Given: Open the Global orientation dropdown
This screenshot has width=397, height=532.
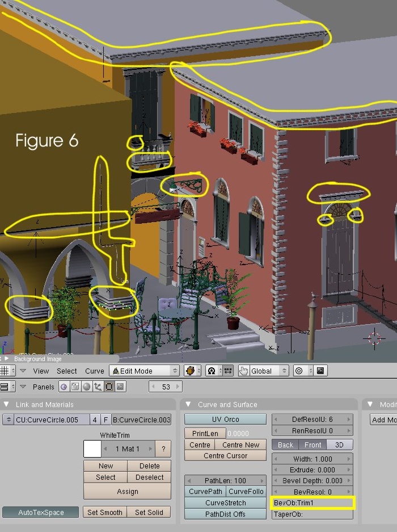Looking at the screenshot, I should click(269, 371).
